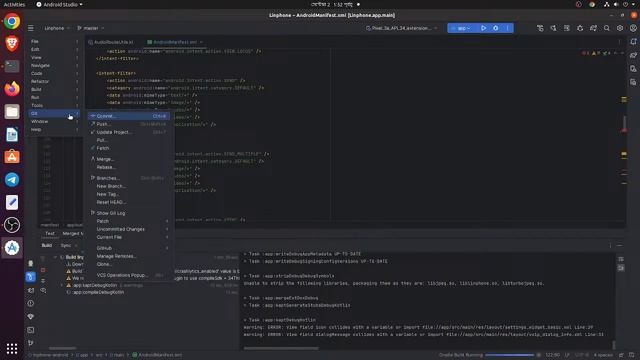Open more run actions (three dots)

(x=507, y=28)
